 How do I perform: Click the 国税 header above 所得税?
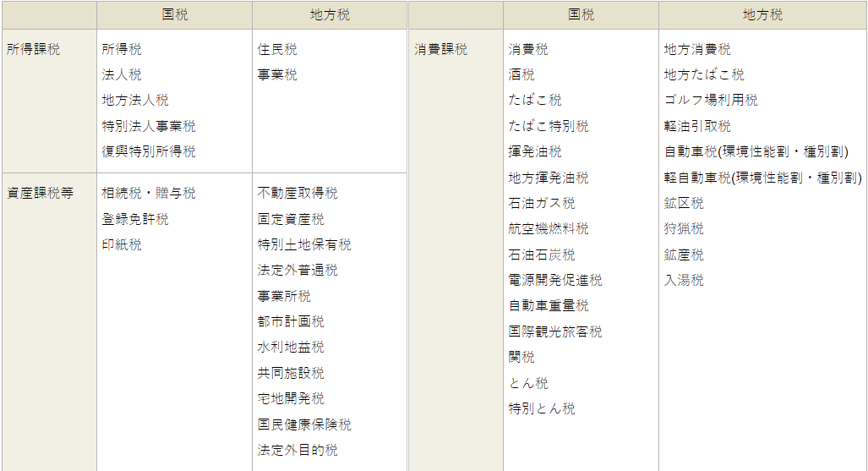175,15
